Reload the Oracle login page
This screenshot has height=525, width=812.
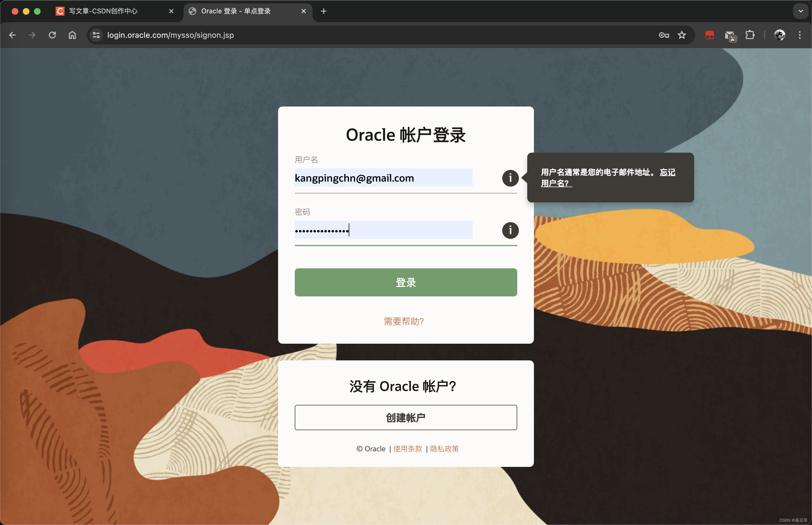pos(52,35)
